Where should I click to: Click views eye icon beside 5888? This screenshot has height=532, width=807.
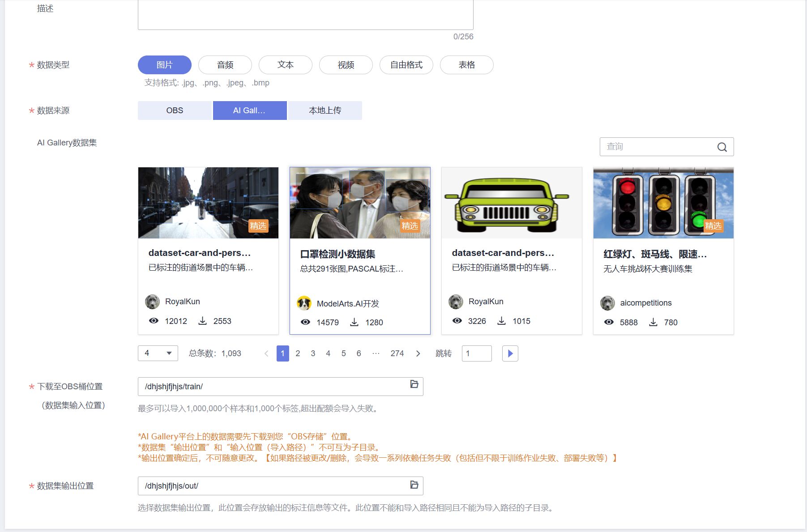609,322
